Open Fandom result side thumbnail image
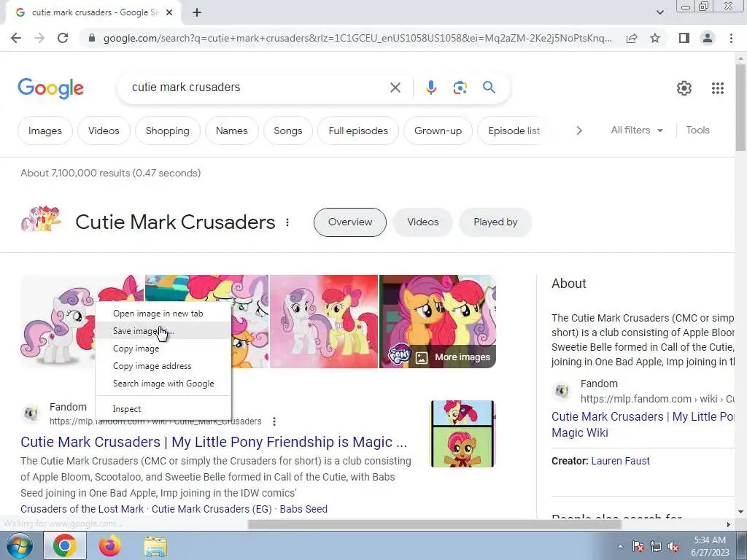The height and width of the screenshot is (560, 747). [x=463, y=434]
